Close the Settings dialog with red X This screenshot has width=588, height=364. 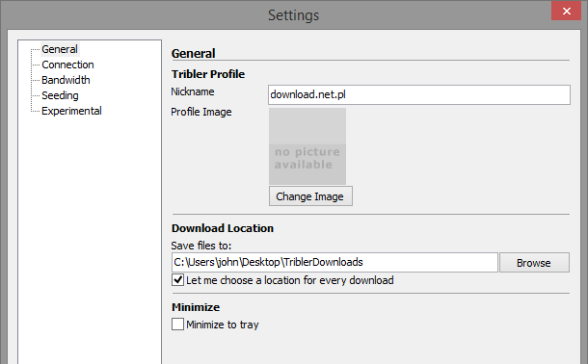566,11
